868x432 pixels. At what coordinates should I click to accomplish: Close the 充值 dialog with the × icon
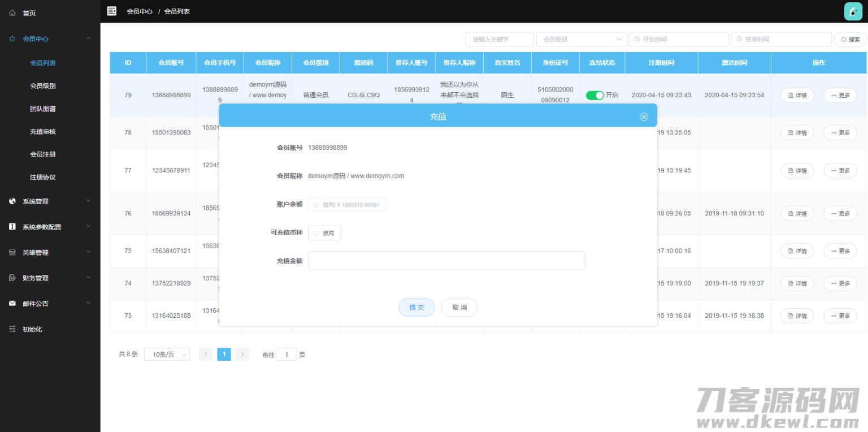click(x=644, y=116)
